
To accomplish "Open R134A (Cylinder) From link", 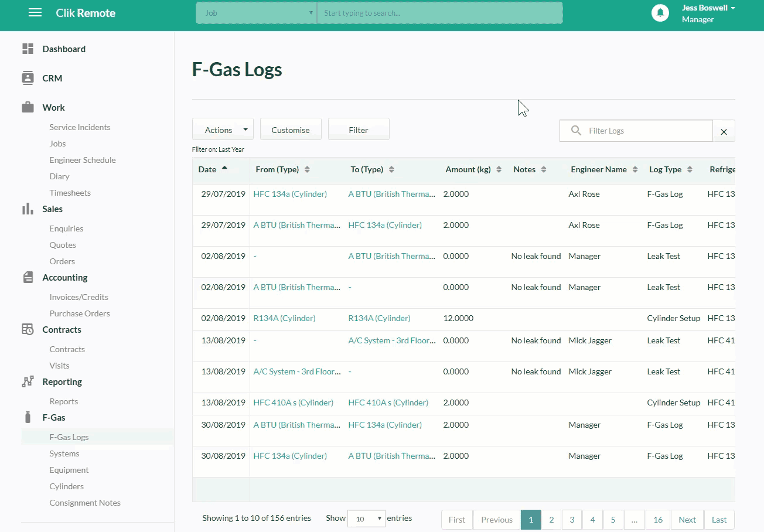I will (x=284, y=318).
